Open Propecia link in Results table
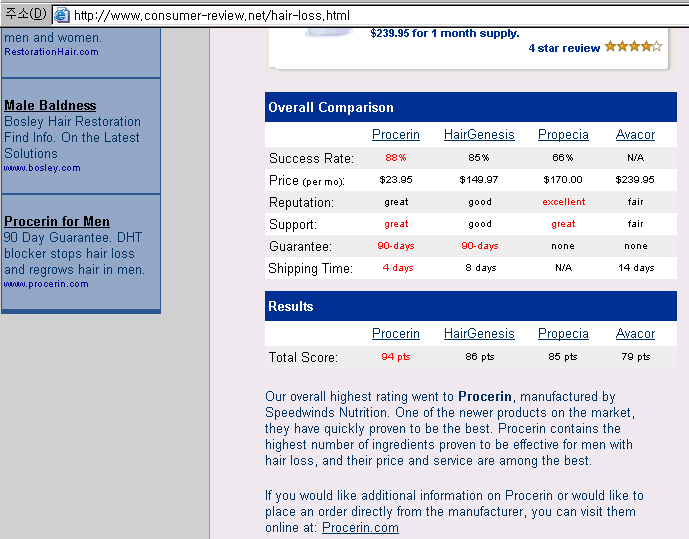Screen dimensions: 689x539 tap(563, 333)
